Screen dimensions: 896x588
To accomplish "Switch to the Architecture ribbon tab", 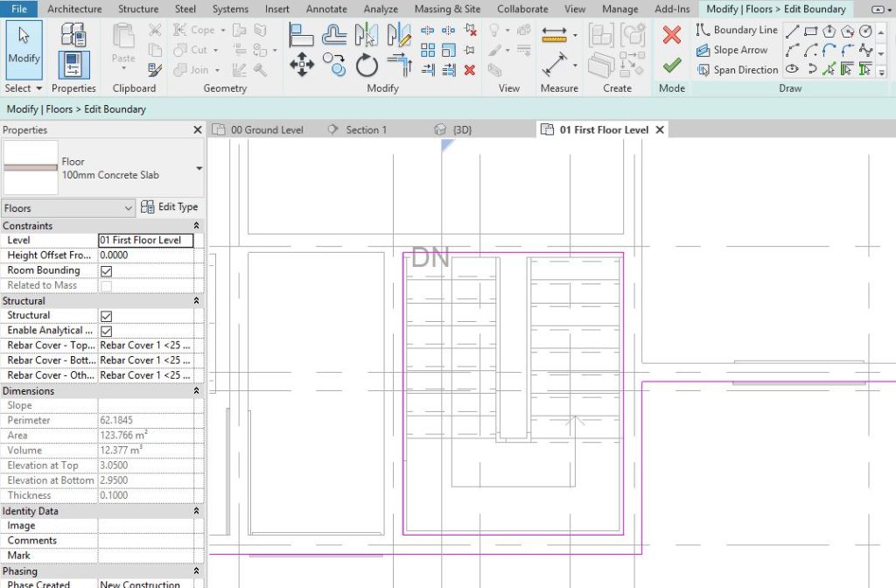I will [x=74, y=9].
